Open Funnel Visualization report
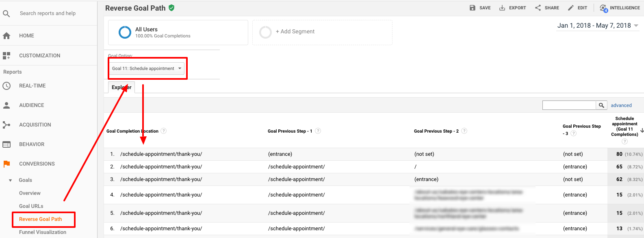The width and height of the screenshot is (644, 238). 43,232
